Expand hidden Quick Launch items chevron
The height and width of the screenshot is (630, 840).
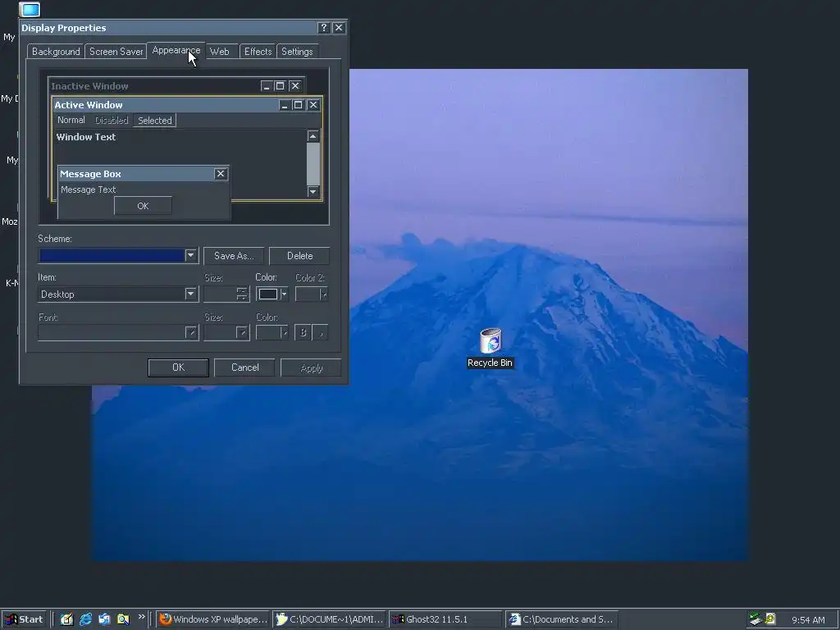point(141,617)
